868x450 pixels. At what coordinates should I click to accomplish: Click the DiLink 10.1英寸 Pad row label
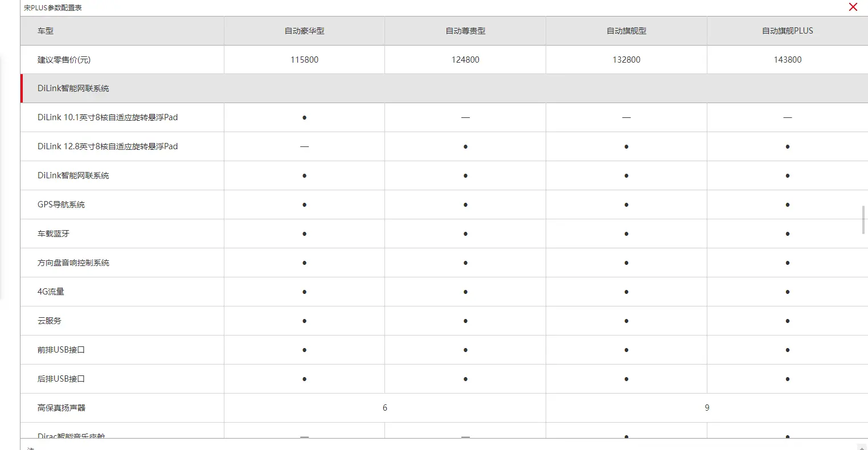108,117
